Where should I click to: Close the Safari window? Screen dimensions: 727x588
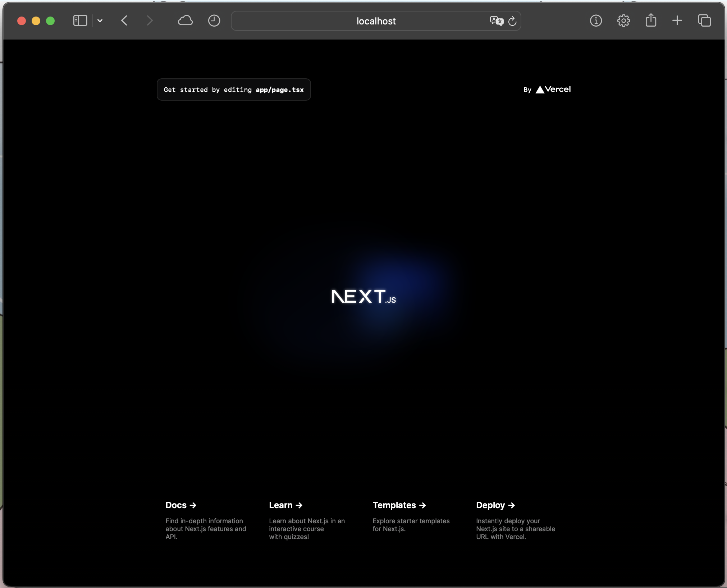(x=22, y=21)
